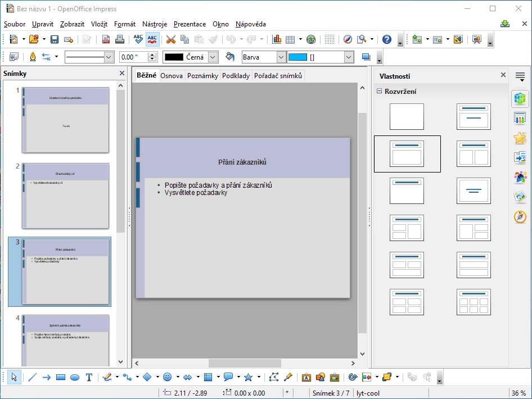The height and width of the screenshot is (399, 532).
Task: Toggle automatic spellchecking
Action: pos(152,39)
